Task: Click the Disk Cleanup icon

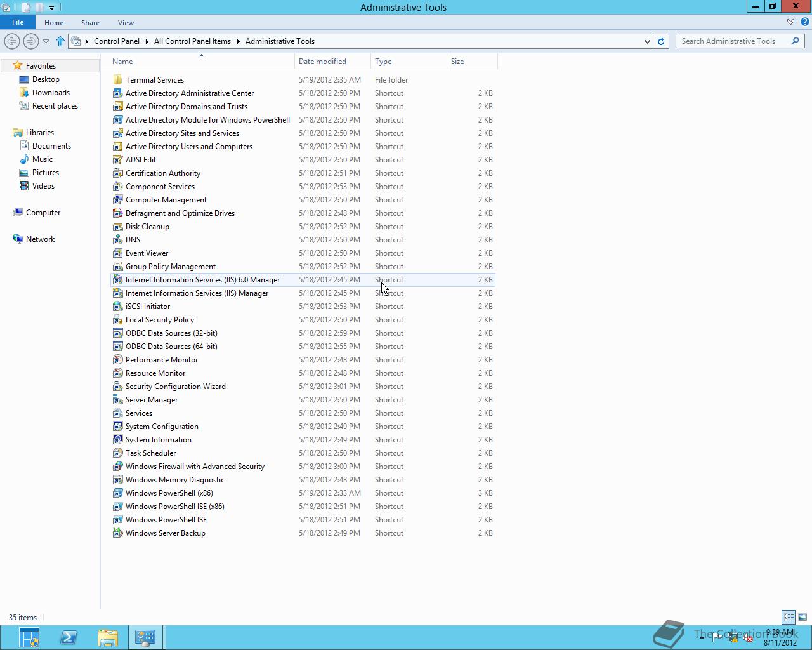Action: (117, 226)
